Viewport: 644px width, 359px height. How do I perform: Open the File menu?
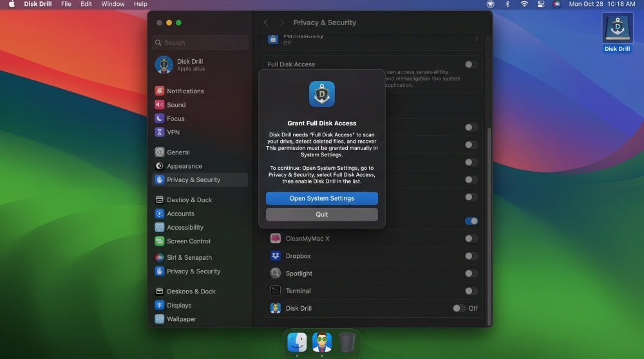pos(66,4)
